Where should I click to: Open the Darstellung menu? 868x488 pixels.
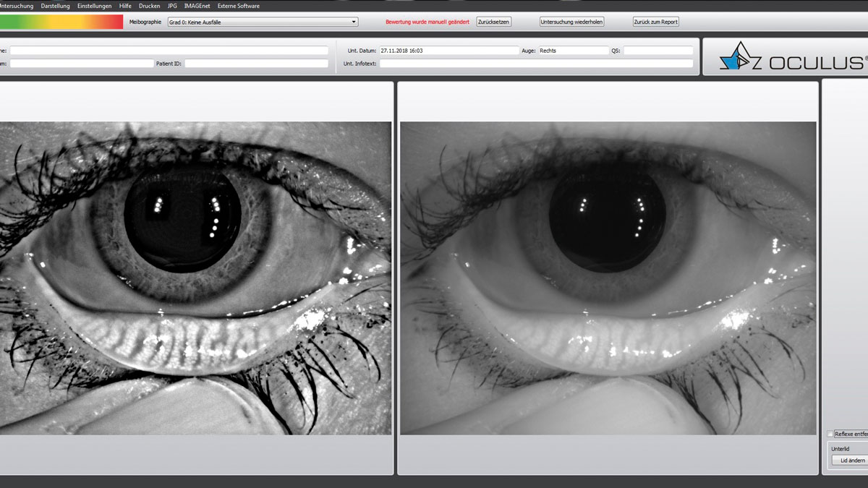[56, 6]
